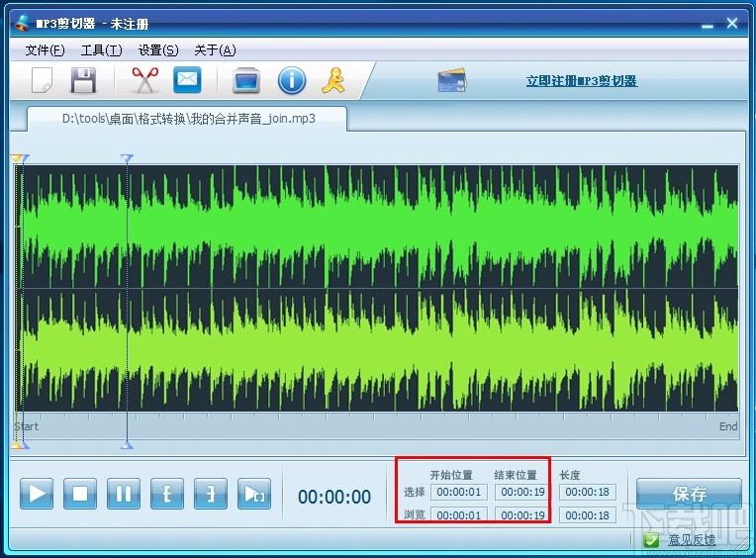Click the lower channel waveform
The image size is (756, 558).
[x=377, y=350]
